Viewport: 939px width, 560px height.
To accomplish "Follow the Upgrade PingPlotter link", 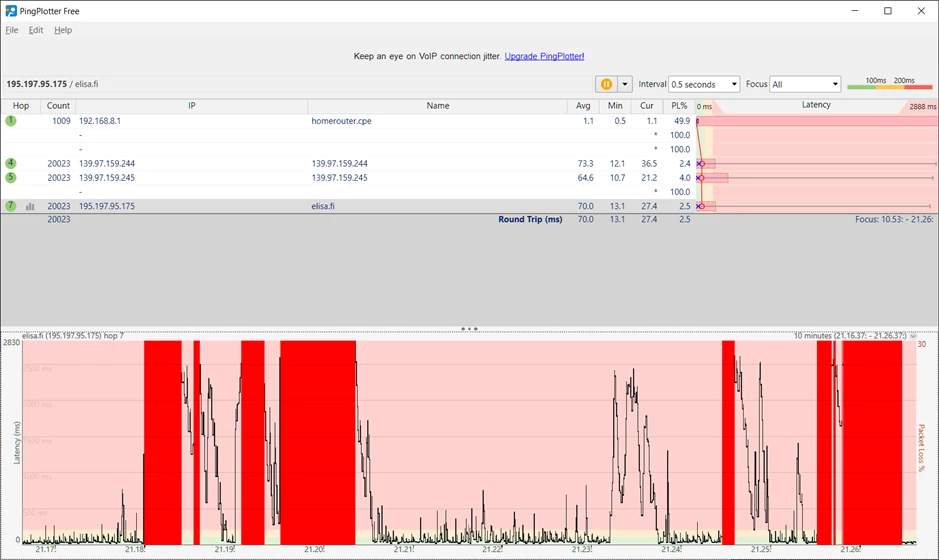I will click(x=544, y=56).
